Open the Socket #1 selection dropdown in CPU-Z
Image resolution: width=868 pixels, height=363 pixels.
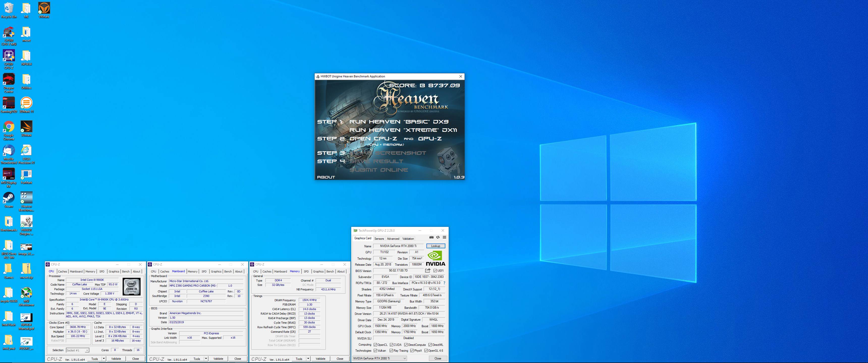(x=77, y=350)
